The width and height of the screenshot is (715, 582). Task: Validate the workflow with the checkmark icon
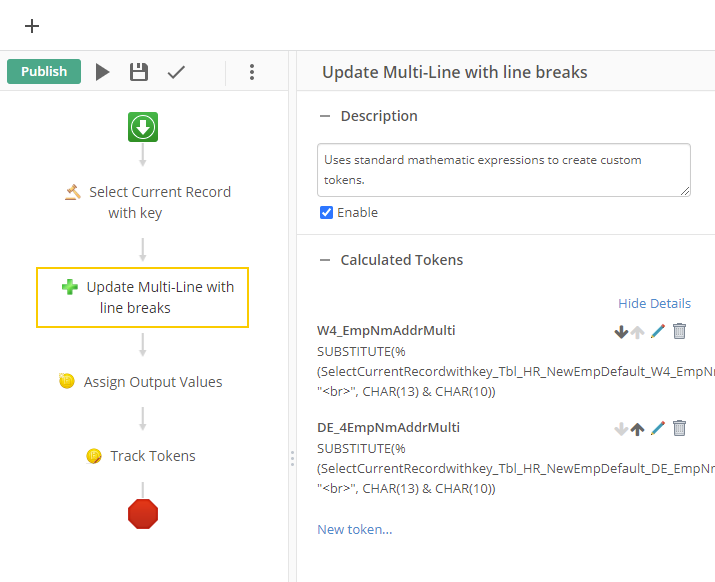[176, 72]
